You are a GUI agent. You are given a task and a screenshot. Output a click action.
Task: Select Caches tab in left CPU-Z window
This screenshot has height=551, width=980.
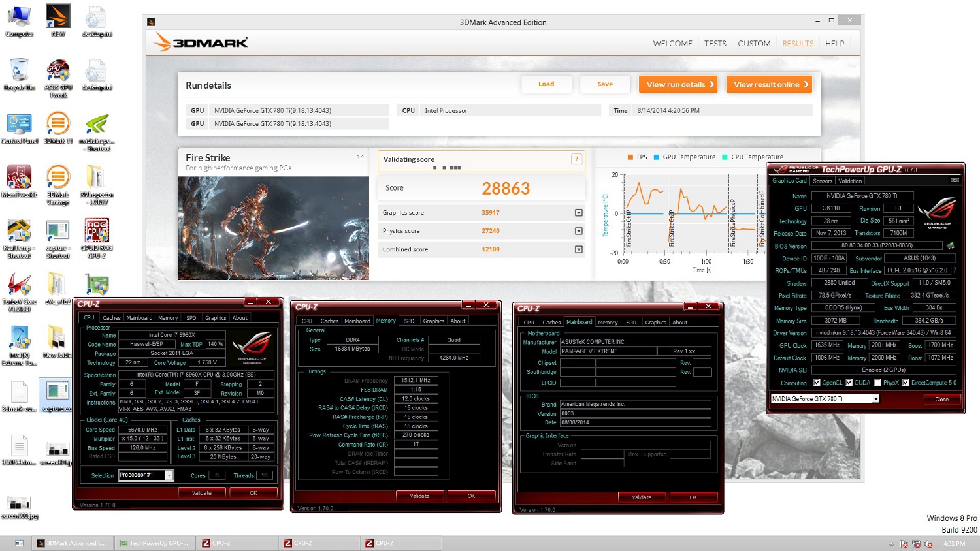[112, 318]
